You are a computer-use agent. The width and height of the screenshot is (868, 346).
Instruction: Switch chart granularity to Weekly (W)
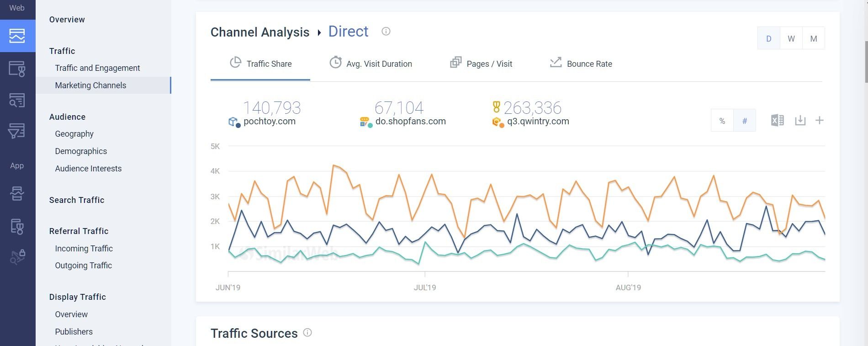[791, 38]
